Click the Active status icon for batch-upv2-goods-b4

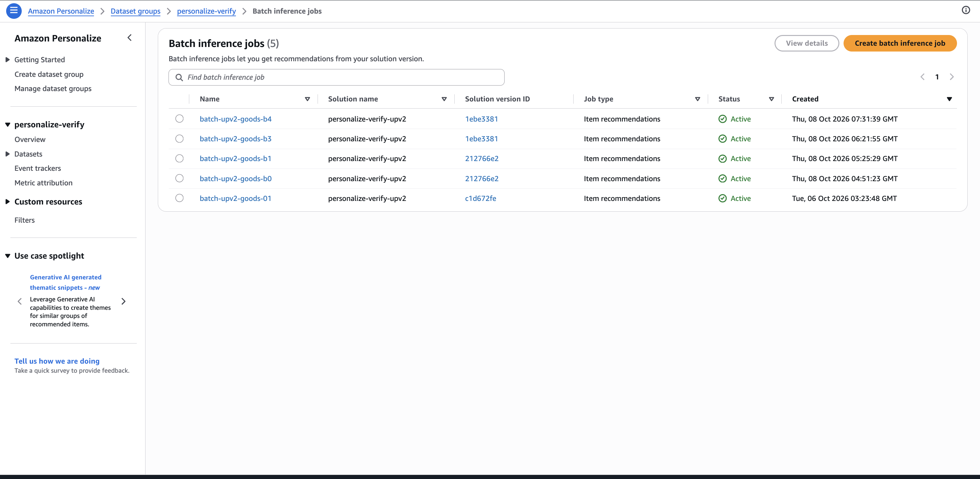coord(722,119)
